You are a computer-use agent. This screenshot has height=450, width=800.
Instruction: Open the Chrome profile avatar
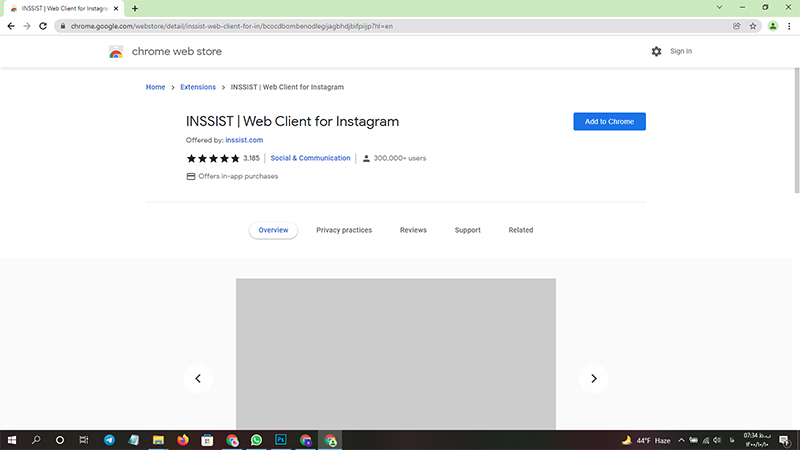tap(773, 26)
